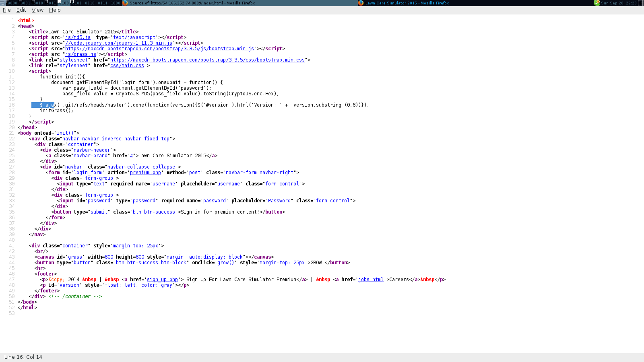The image size is (644, 362).
Task: Click the Firefox icon of the Source window entry
Action: 125,3
